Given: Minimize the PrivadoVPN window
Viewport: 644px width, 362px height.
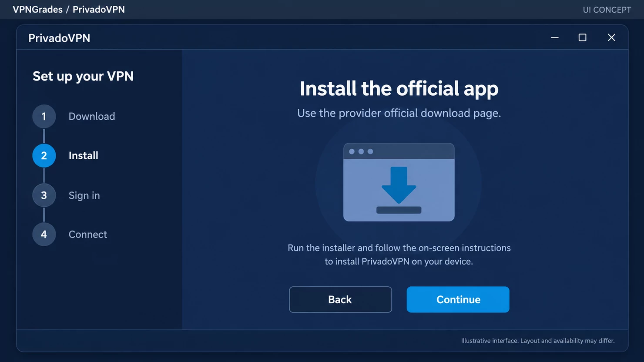Looking at the screenshot, I should [555, 38].
